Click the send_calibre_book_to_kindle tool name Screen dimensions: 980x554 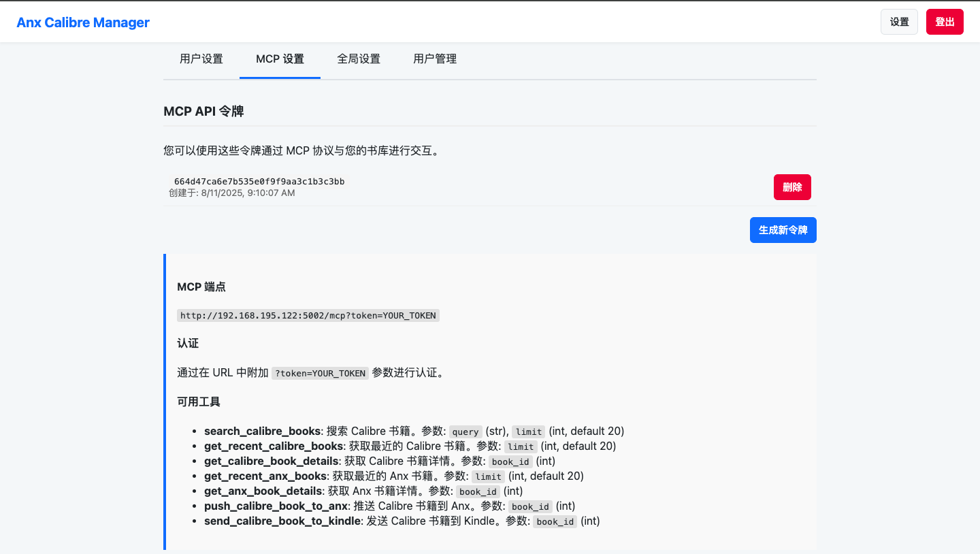[x=282, y=521]
